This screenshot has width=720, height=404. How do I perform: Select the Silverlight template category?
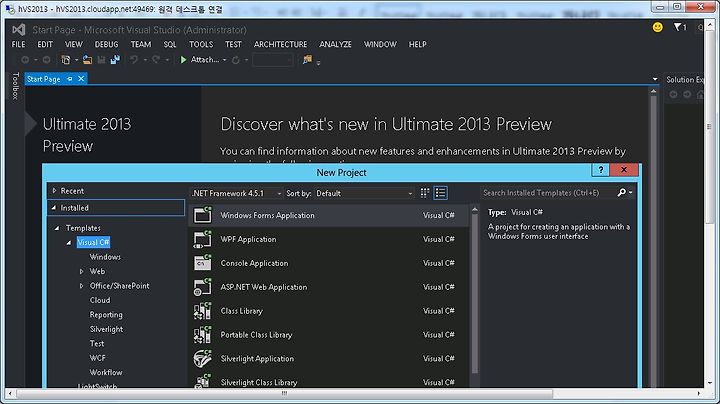(106, 329)
